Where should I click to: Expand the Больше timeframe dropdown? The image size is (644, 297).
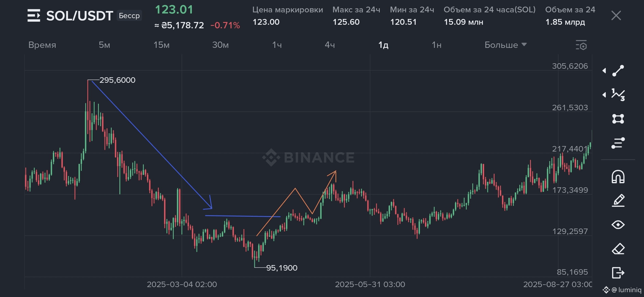pos(505,45)
